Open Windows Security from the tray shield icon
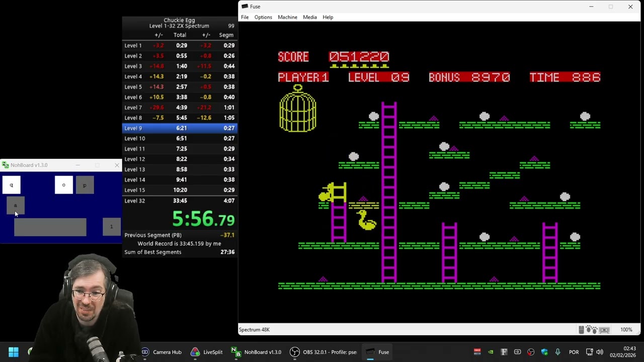644x362 pixels. coord(544,352)
